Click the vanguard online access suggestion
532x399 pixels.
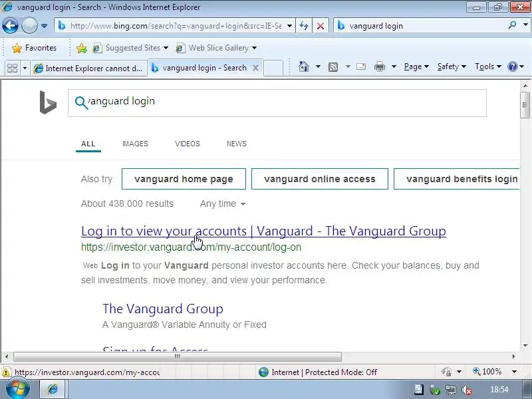click(x=320, y=179)
